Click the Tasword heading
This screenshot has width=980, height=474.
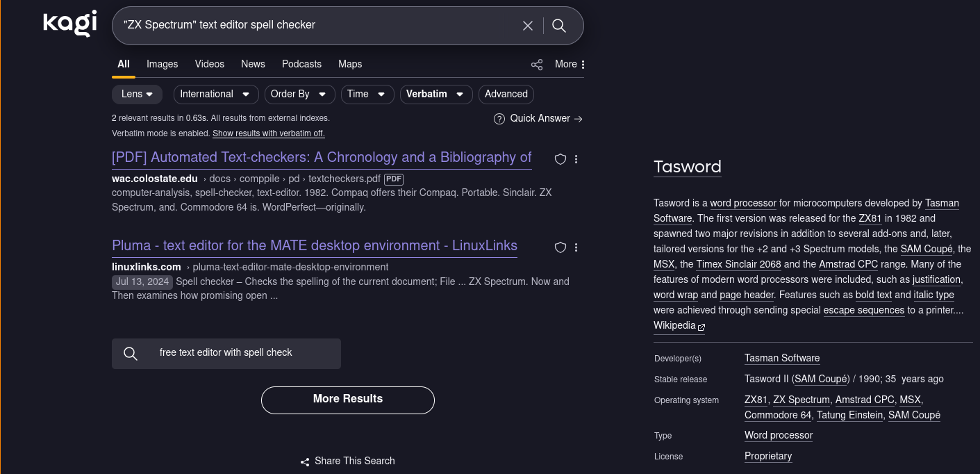tap(688, 167)
